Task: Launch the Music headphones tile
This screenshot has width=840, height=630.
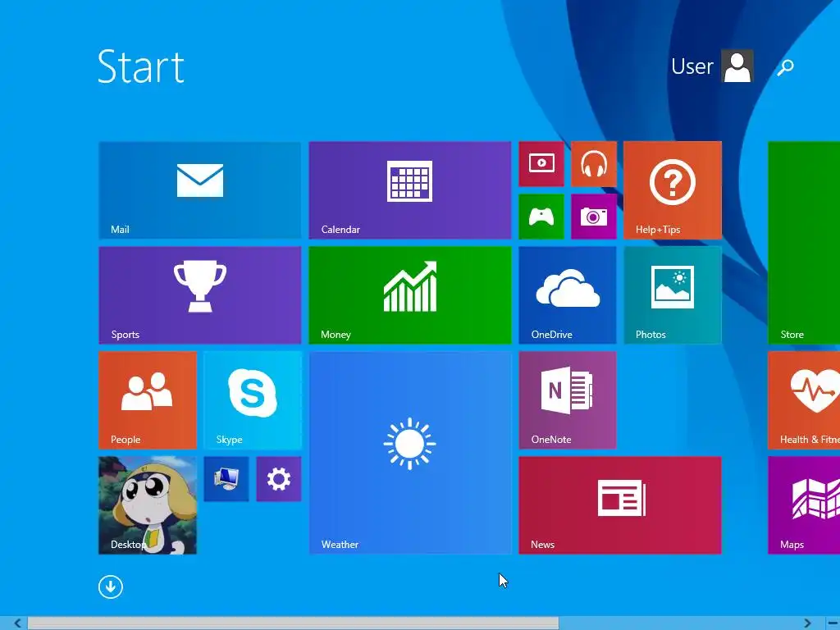Action: (x=594, y=164)
